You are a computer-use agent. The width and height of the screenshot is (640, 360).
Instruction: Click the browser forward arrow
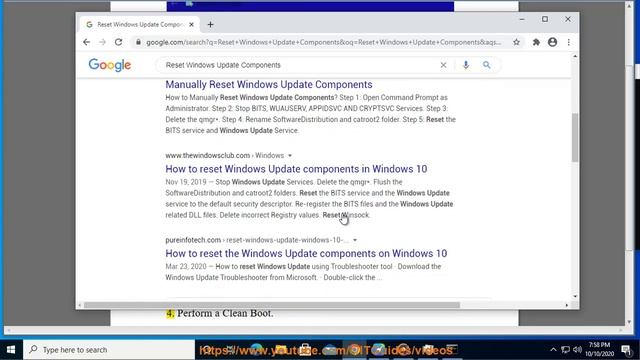[102, 42]
